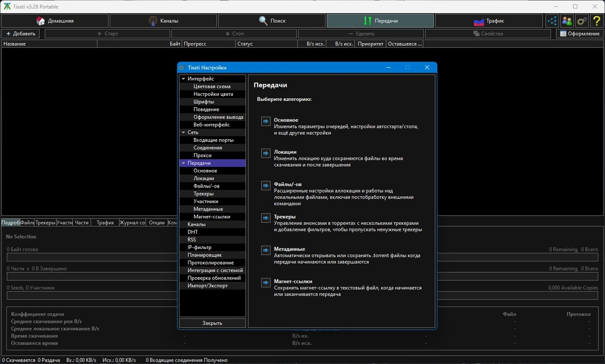
Task: Collapse the Передачи tree node arrow
Action: (184, 163)
